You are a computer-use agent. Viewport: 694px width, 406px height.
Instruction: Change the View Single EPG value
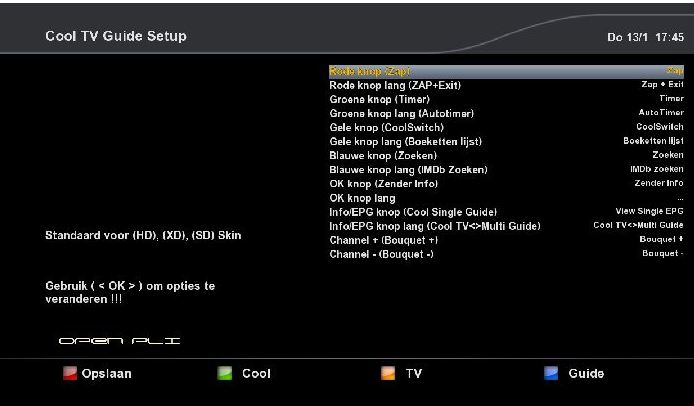(649, 211)
